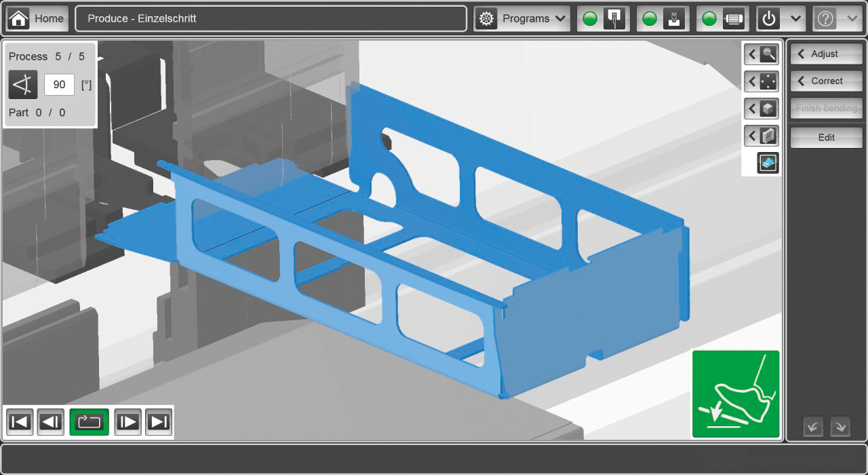868x475 pixels.
Task: Skip to the last bending step
Action: (x=159, y=422)
